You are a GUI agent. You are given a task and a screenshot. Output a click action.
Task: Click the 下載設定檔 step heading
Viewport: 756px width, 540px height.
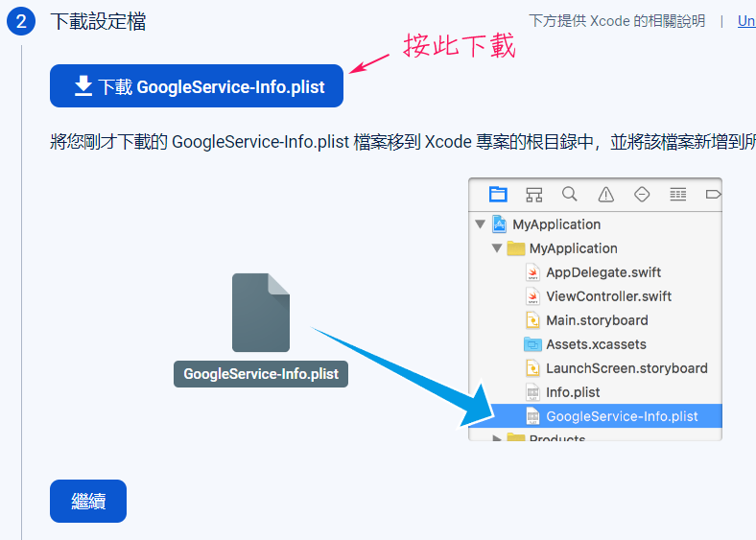[98, 22]
